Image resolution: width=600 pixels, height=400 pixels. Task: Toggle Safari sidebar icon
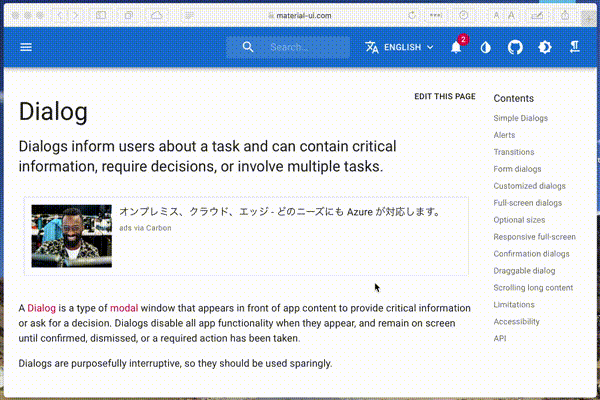[101, 15]
